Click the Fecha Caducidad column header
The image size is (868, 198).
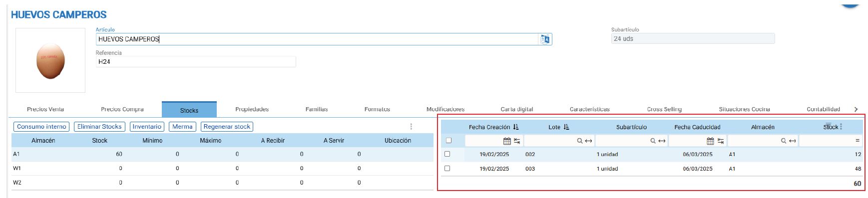[x=697, y=127]
